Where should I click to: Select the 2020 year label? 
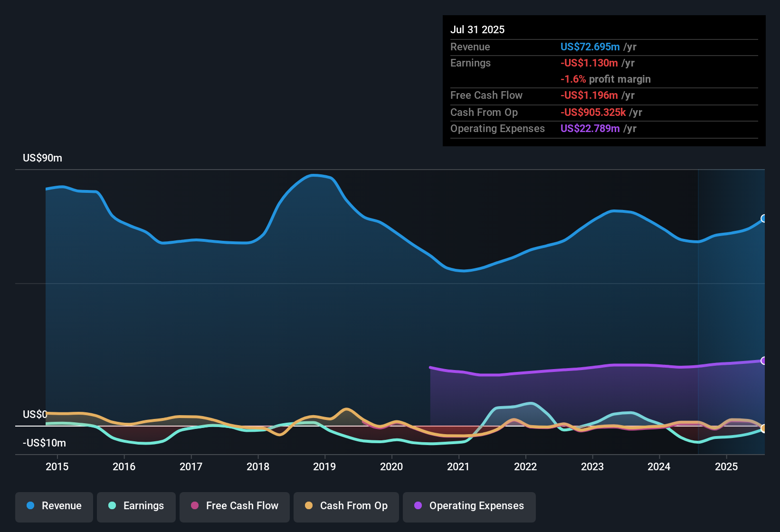[391, 466]
